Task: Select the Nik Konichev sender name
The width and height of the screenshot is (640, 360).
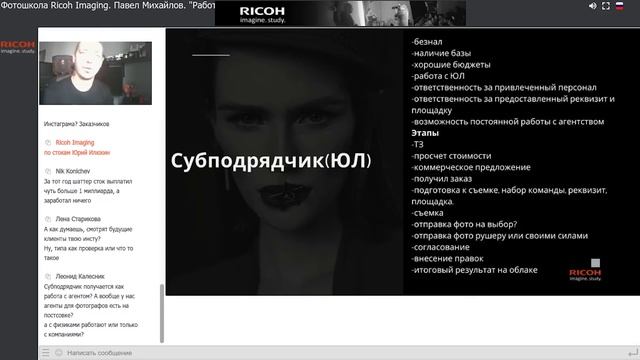Action: [73, 171]
